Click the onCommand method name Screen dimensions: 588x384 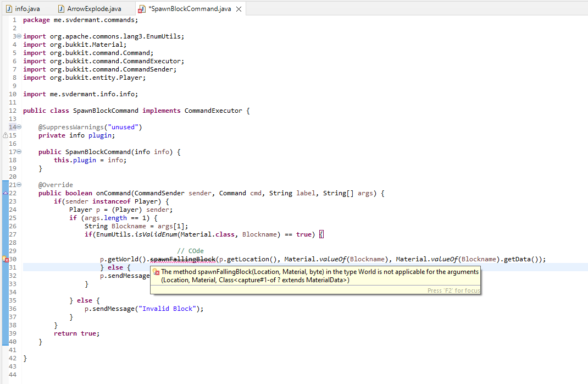pos(113,193)
